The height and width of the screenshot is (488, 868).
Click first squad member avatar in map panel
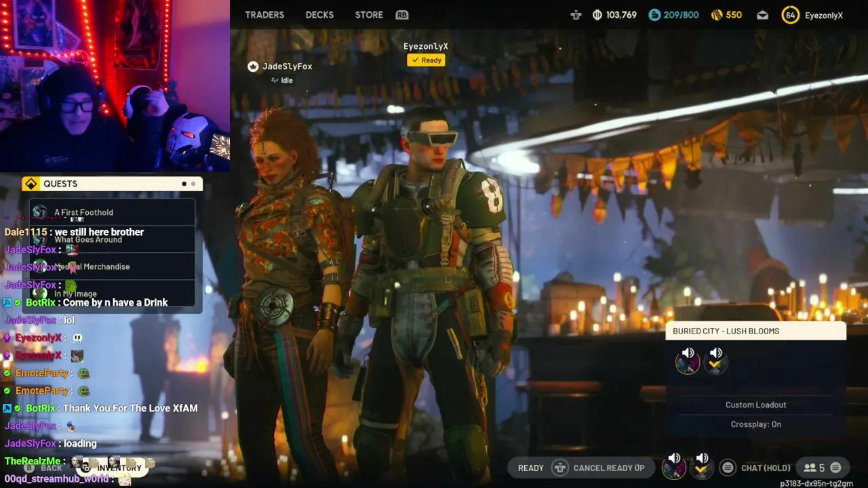[688, 364]
